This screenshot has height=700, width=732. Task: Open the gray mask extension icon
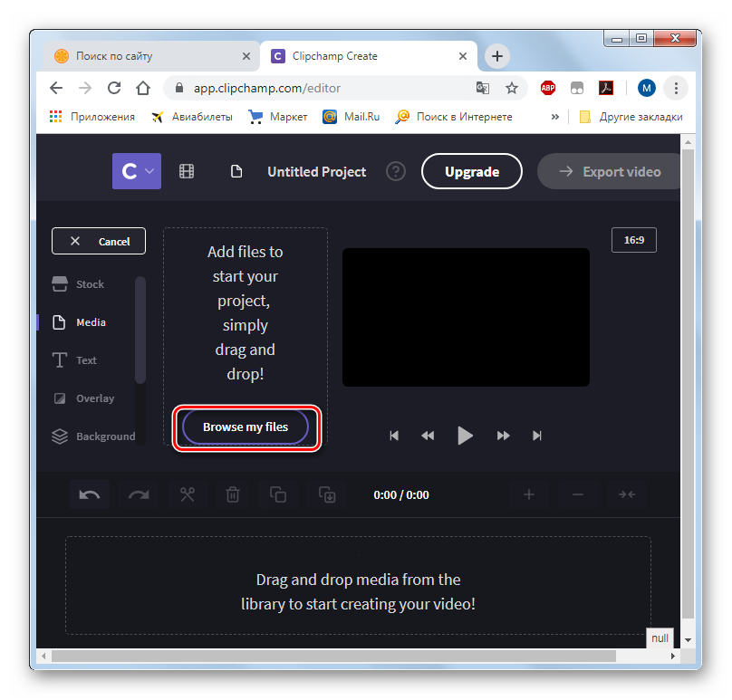click(576, 88)
